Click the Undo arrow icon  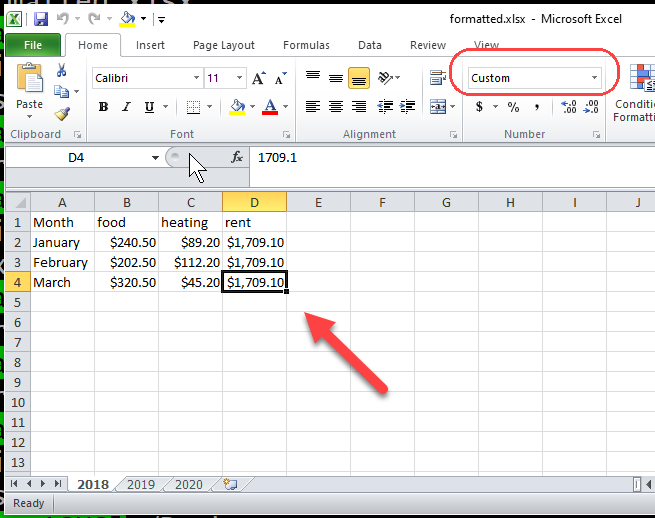(x=62, y=18)
